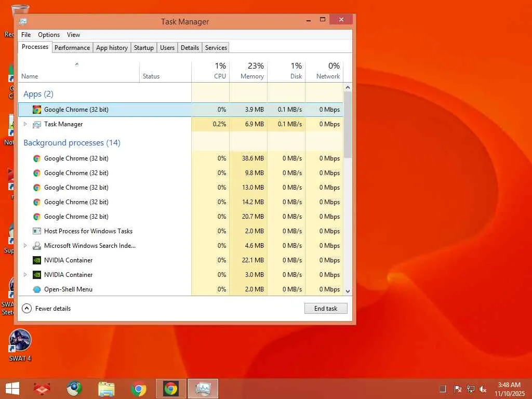Sort by the Status column header
Image resolution: width=532 pixels, height=399 pixels.
tap(166, 72)
